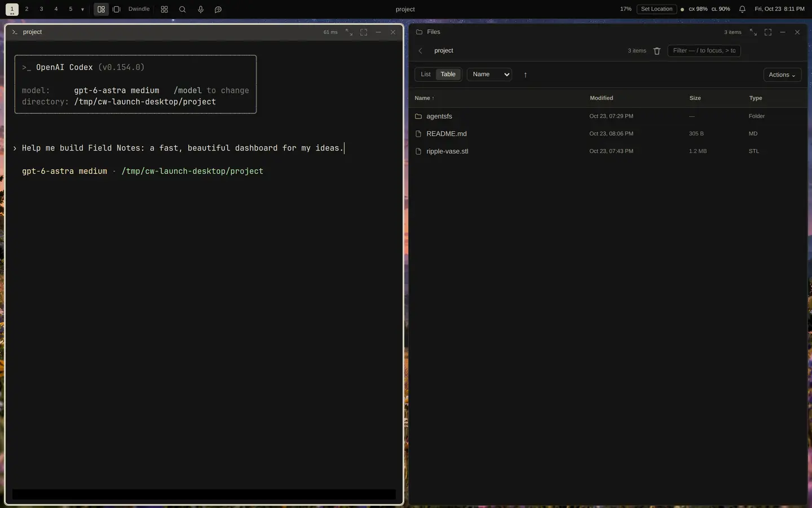Screen dimensions: 812x508
Task: Click the Set Location button
Action: click(656, 9)
